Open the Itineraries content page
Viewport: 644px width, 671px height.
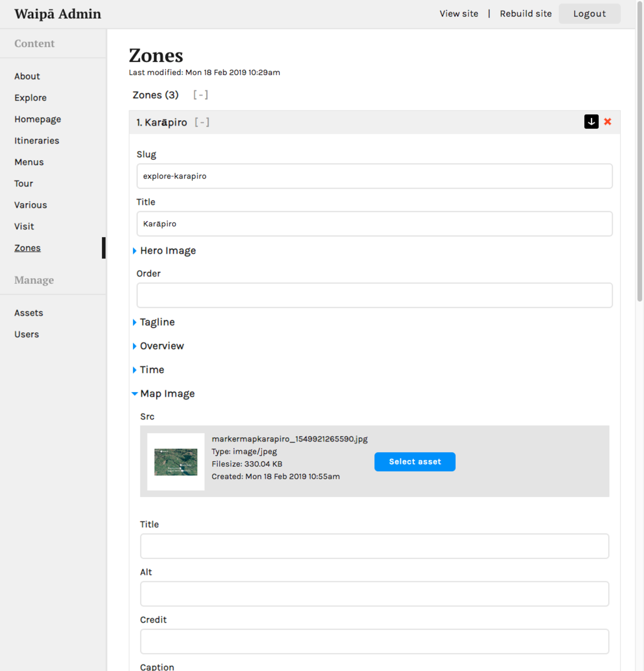[x=36, y=141]
